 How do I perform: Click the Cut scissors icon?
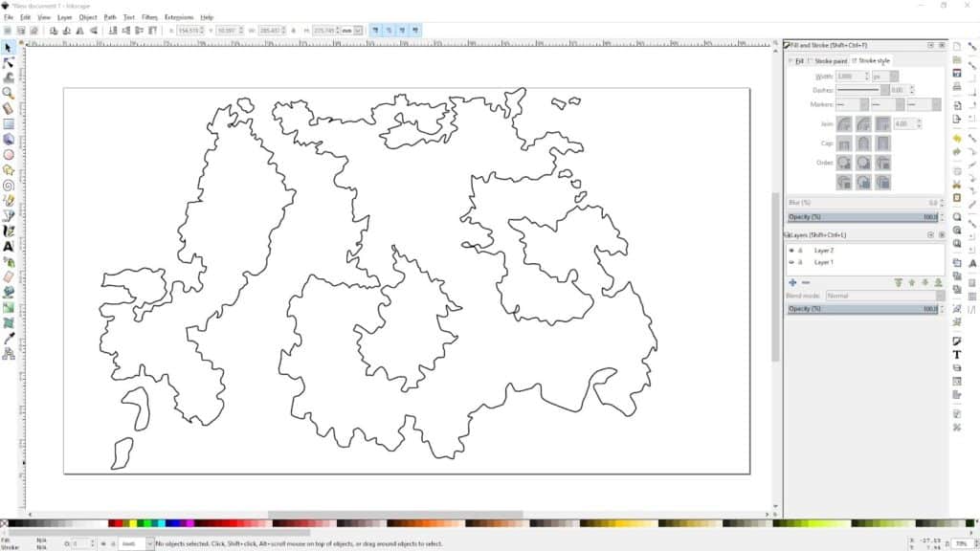tap(957, 185)
